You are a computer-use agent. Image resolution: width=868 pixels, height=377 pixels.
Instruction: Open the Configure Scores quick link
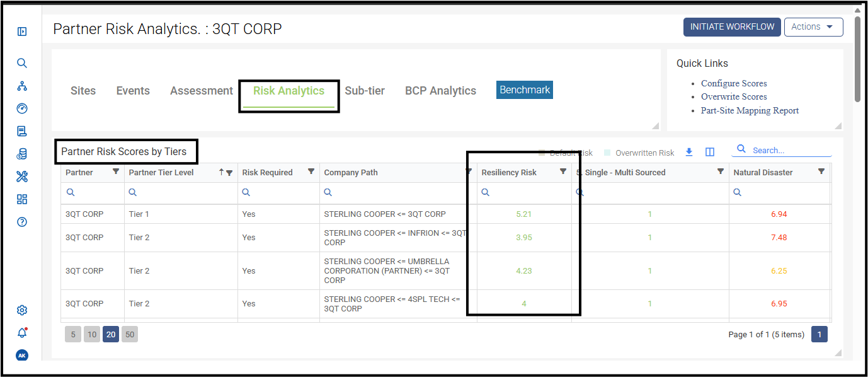(x=734, y=83)
